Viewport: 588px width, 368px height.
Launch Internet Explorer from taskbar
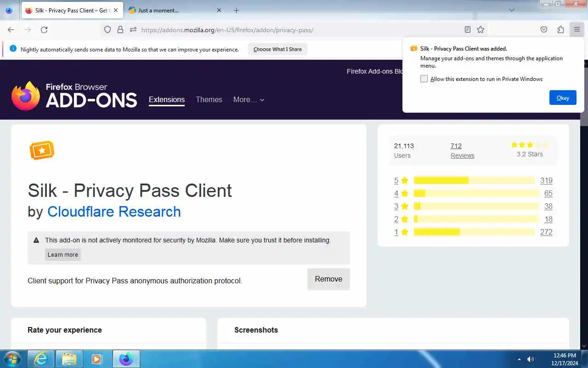point(41,359)
